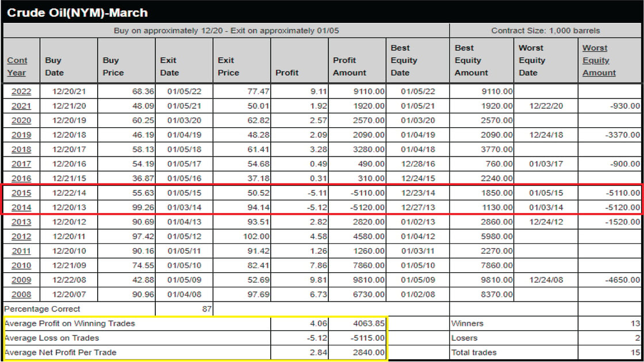Click the 2014 contract year link

pyautogui.click(x=21, y=207)
